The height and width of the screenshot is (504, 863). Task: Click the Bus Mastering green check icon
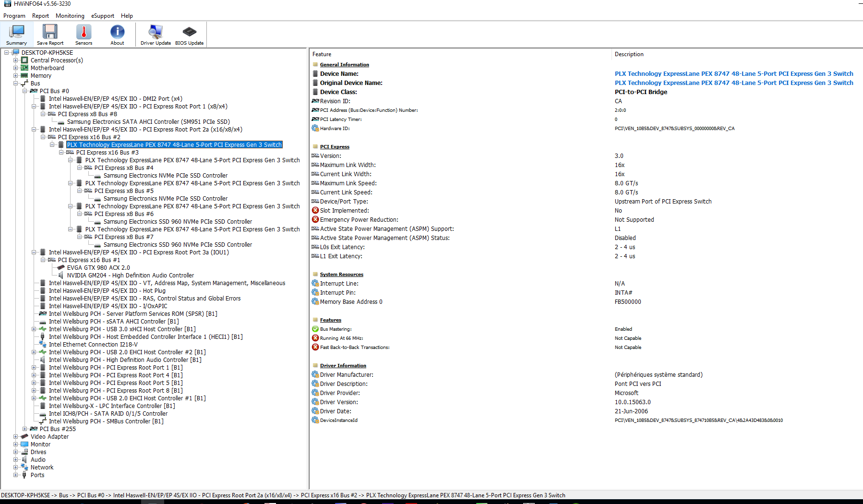(x=315, y=329)
